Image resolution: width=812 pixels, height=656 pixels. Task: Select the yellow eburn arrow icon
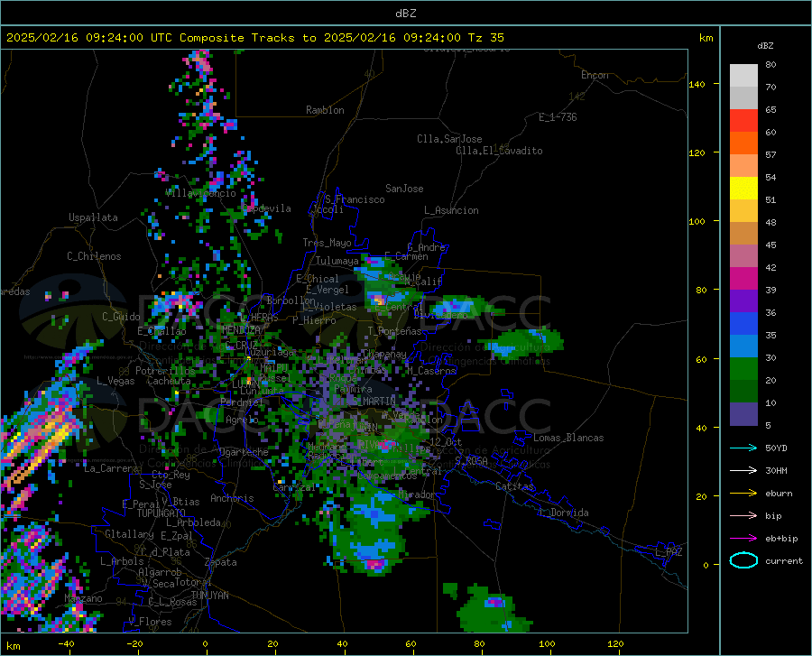(x=743, y=494)
